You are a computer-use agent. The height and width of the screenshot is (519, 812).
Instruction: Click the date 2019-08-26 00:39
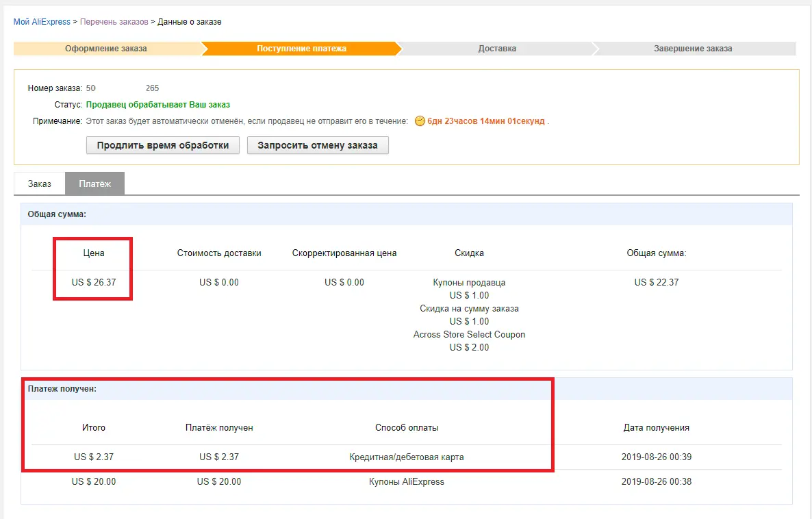pyautogui.click(x=657, y=457)
